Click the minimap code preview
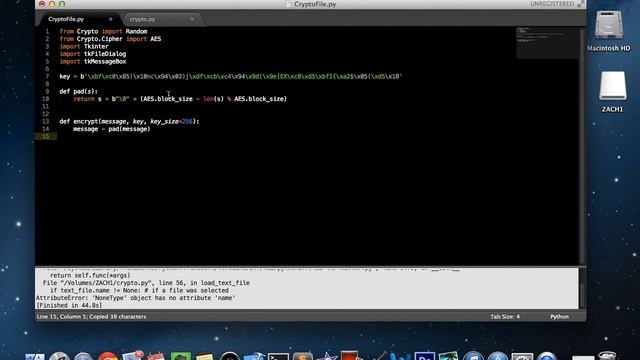 pyautogui.click(x=547, y=42)
